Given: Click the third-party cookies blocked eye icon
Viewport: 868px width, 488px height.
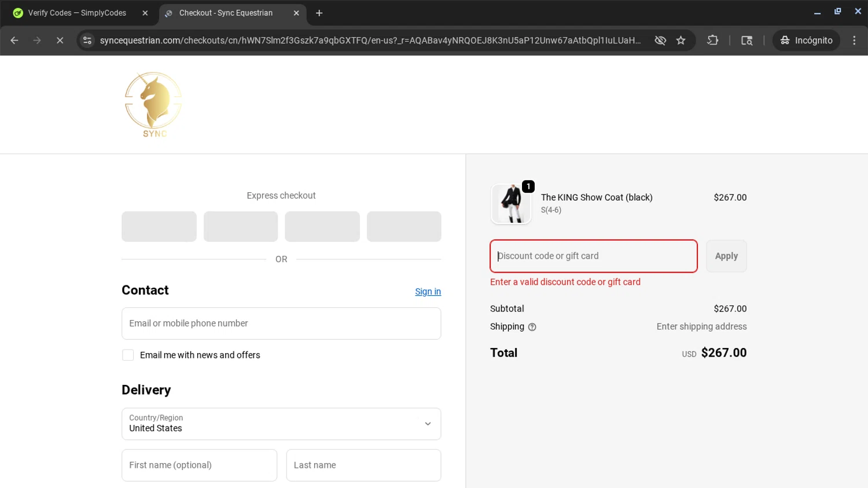Looking at the screenshot, I should pos(660,41).
